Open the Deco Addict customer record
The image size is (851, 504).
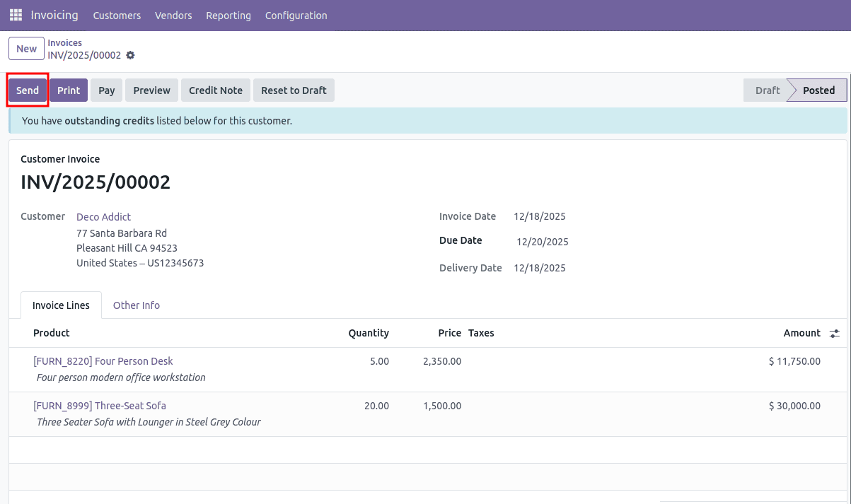click(103, 216)
